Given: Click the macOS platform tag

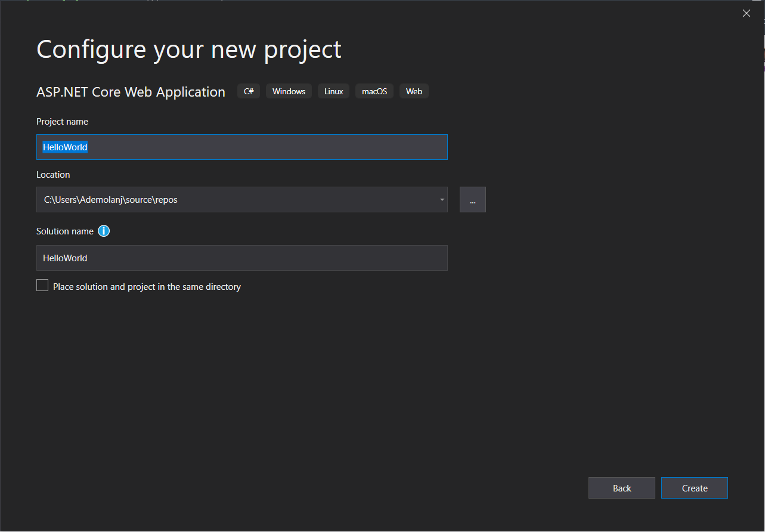Looking at the screenshot, I should (374, 91).
